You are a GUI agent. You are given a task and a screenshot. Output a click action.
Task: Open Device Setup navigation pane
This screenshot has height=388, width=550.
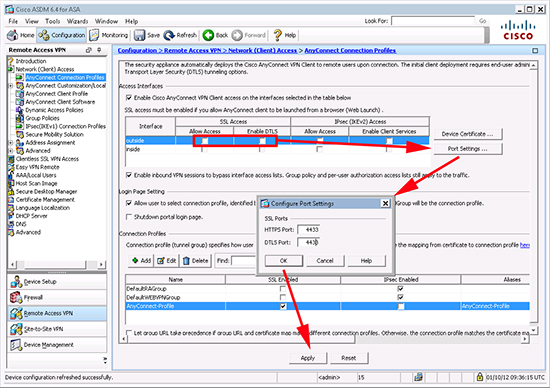(57, 281)
